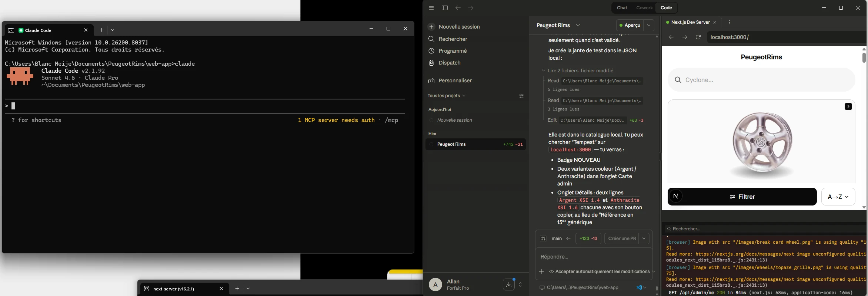Switch to the Code tab

pyautogui.click(x=666, y=8)
